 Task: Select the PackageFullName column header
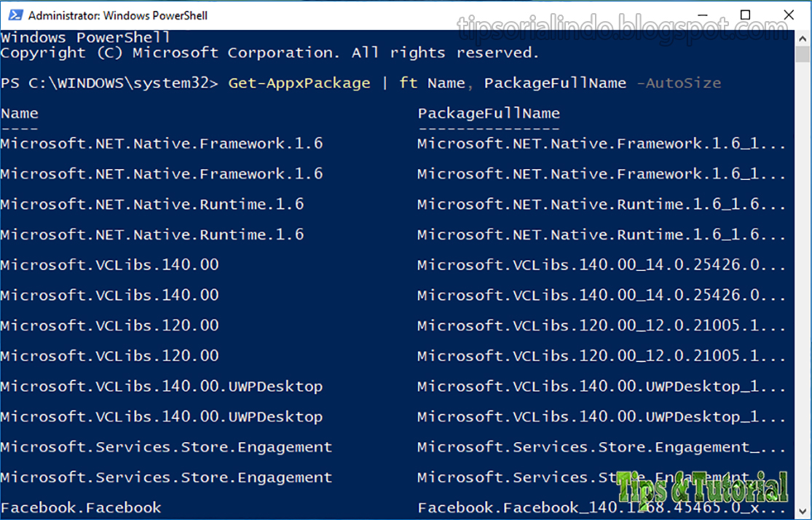[x=489, y=113]
